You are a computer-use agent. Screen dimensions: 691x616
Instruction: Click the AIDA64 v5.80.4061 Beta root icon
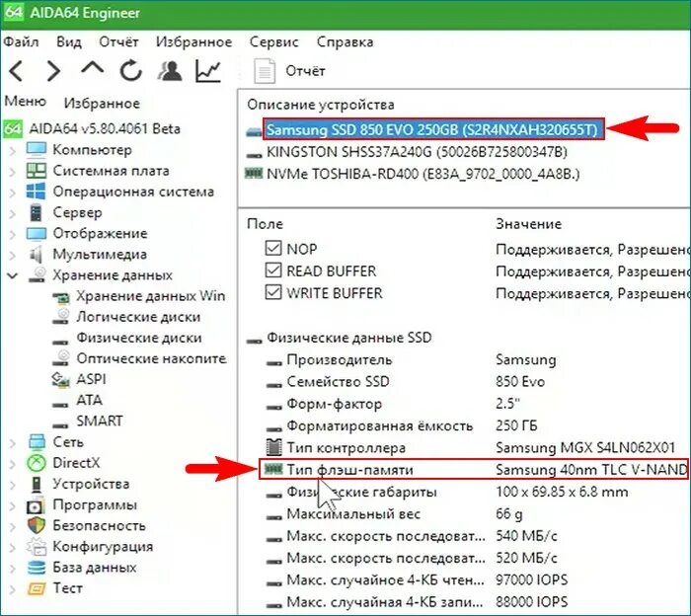pos(13,128)
